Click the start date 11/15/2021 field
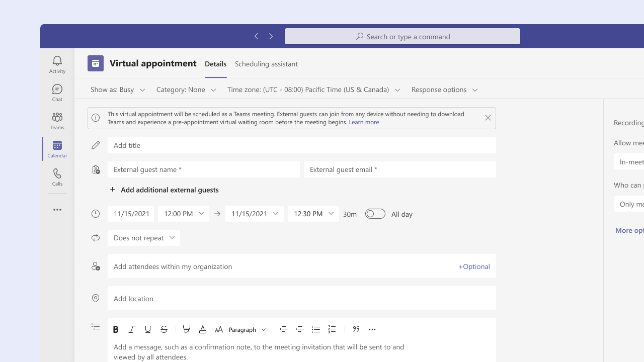Viewport: 644px width, 362px height. 131,214
